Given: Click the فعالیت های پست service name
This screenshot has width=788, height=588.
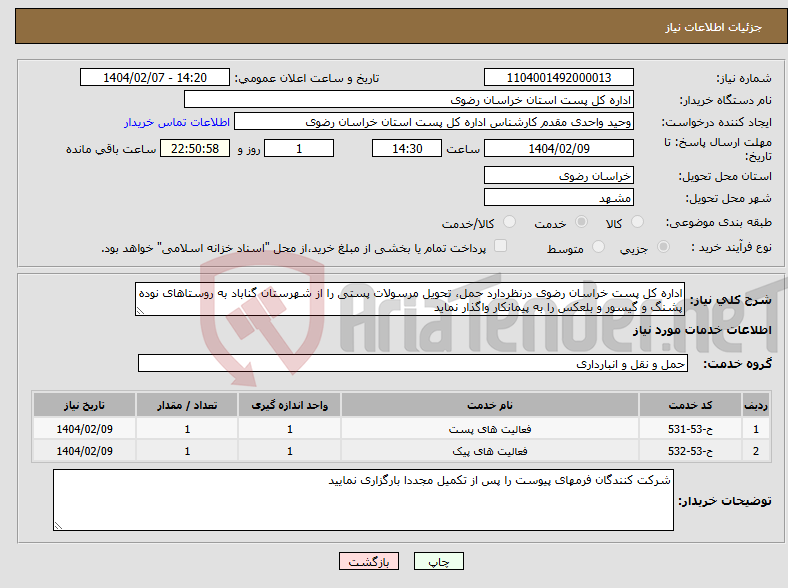Looking at the screenshot, I should [490, 429].
